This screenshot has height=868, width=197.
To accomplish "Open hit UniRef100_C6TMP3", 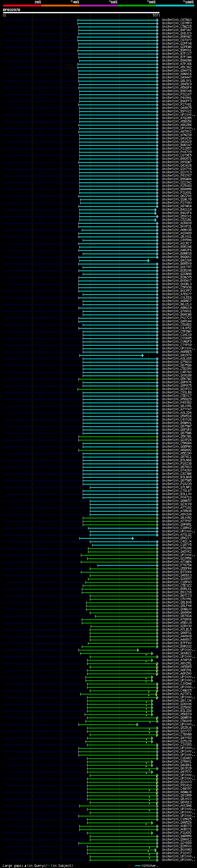I will coord(177,23).
